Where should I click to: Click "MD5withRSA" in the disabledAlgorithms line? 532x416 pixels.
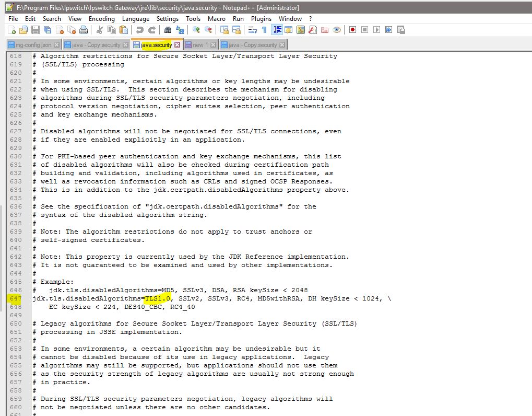(x=279, y=298)
